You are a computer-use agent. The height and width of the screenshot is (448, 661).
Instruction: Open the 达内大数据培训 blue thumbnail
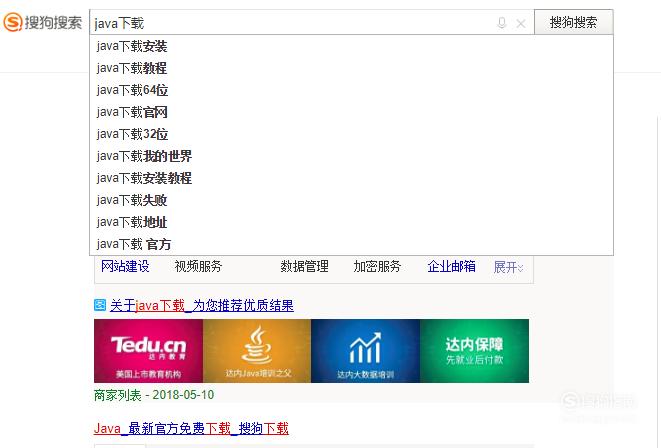point(365,351)
